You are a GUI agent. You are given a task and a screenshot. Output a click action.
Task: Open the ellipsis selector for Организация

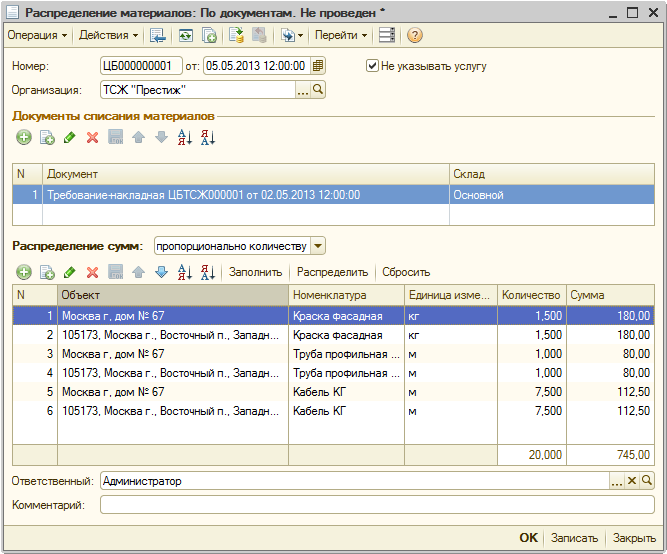(303, 90)
